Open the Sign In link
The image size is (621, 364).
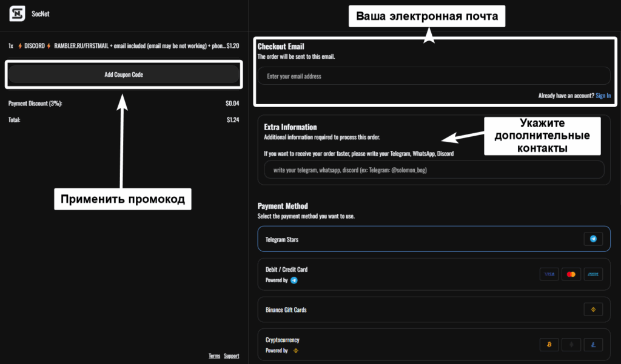tap(603, 96)
